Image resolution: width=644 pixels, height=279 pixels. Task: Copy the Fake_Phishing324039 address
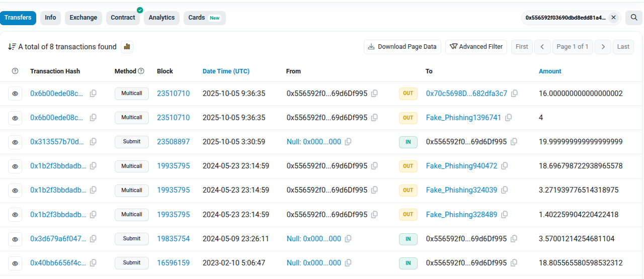tap(504, 190)
